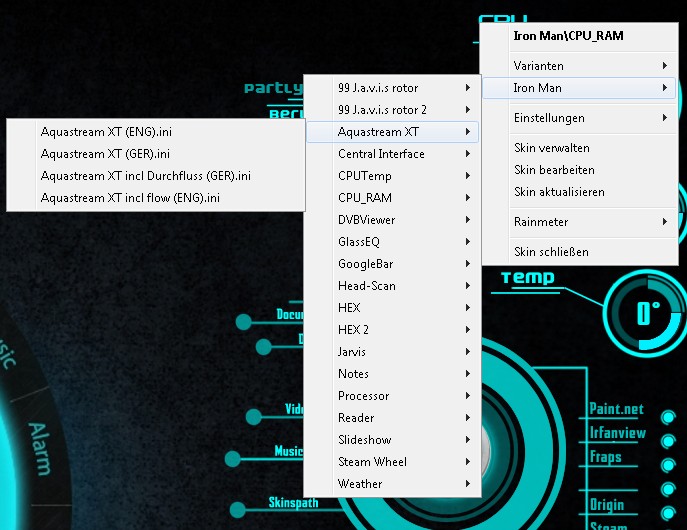Select the HEX menu entry

(x=393, y=307)
